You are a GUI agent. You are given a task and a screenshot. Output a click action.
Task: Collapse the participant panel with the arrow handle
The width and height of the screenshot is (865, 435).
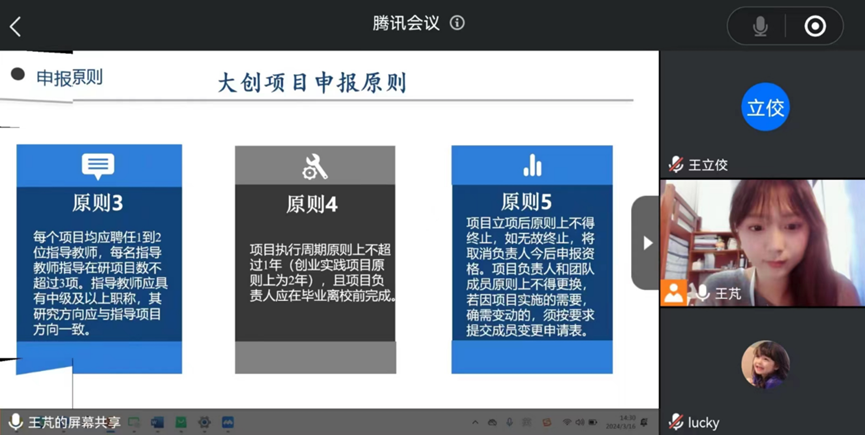(x=646, y=242)
